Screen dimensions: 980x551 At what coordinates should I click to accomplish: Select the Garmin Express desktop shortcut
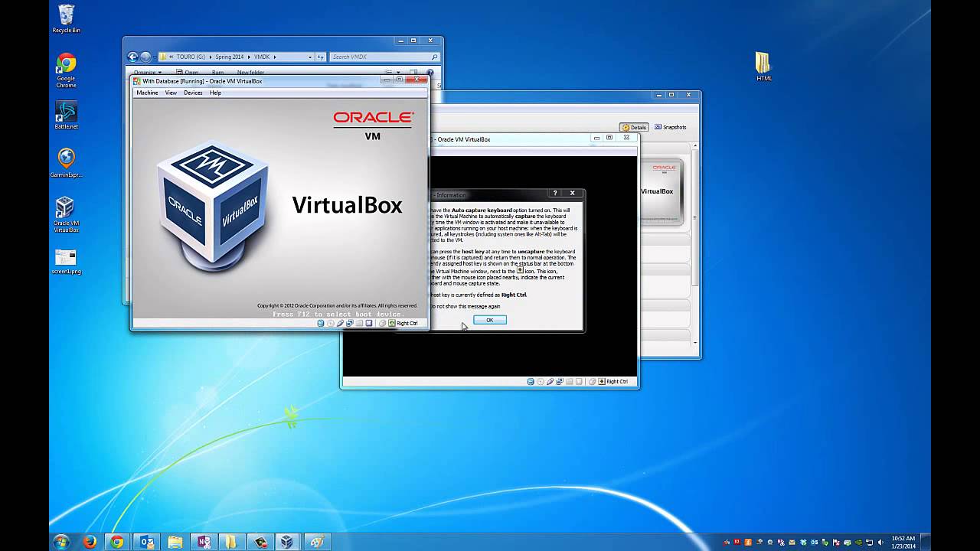pos(66,162)
